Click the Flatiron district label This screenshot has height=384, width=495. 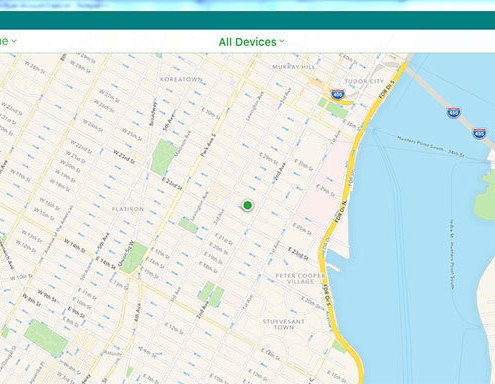click(128, 209)
